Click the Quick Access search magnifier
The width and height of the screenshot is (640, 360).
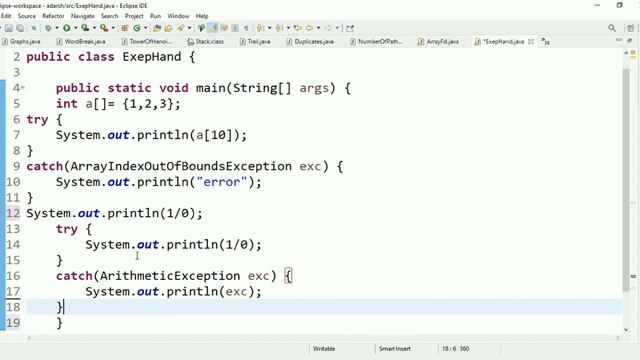click(x=611, y=28)
